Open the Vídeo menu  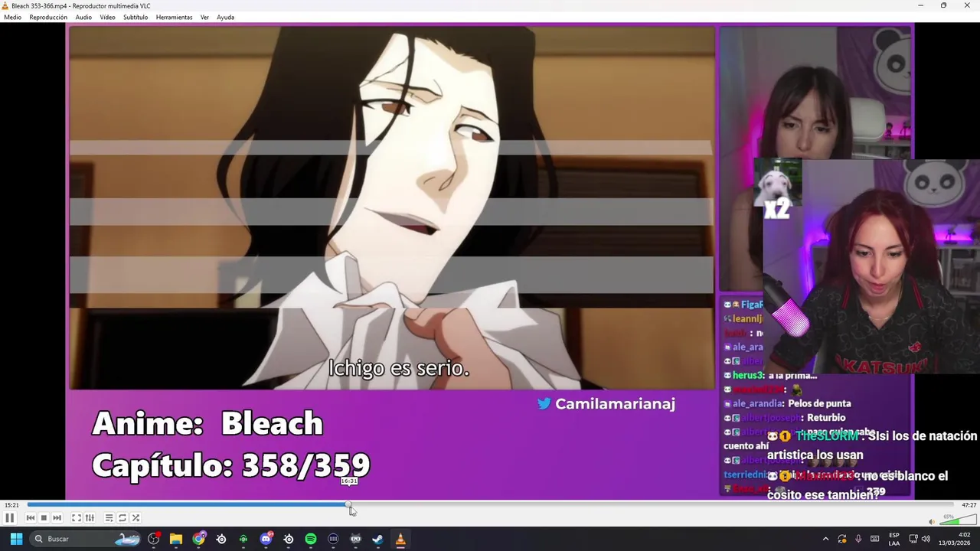point(107,17)
